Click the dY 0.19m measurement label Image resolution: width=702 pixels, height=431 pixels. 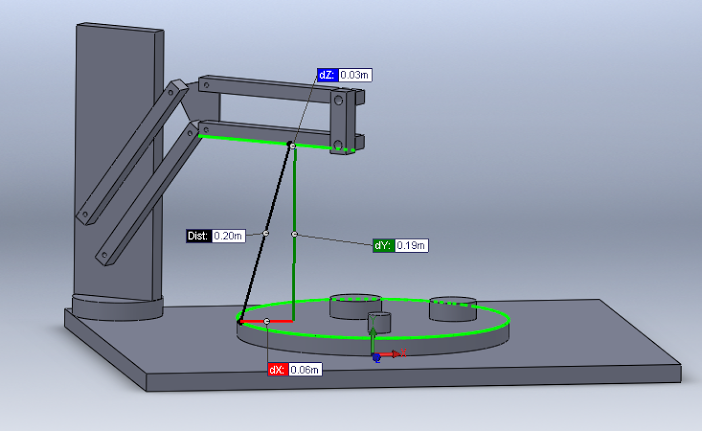pyautogui.click(x=401, y=245)
